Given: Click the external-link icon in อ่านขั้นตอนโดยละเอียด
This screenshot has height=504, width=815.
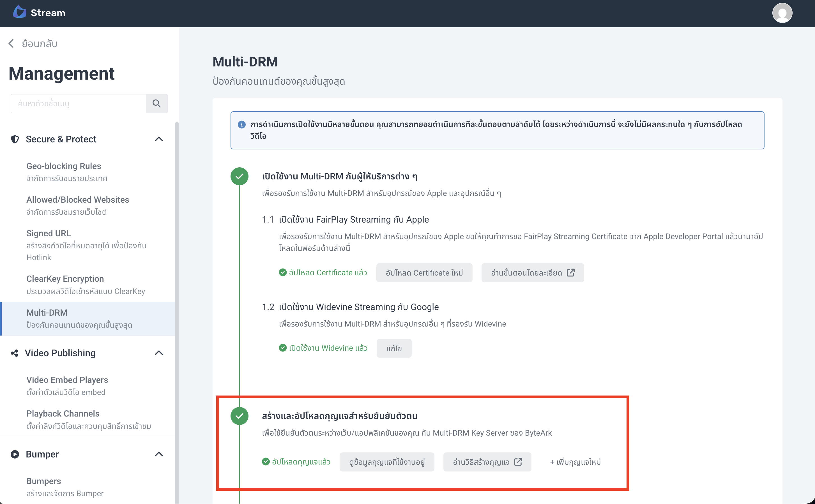Looking at the screenshot, I should [x=570, y=272].
